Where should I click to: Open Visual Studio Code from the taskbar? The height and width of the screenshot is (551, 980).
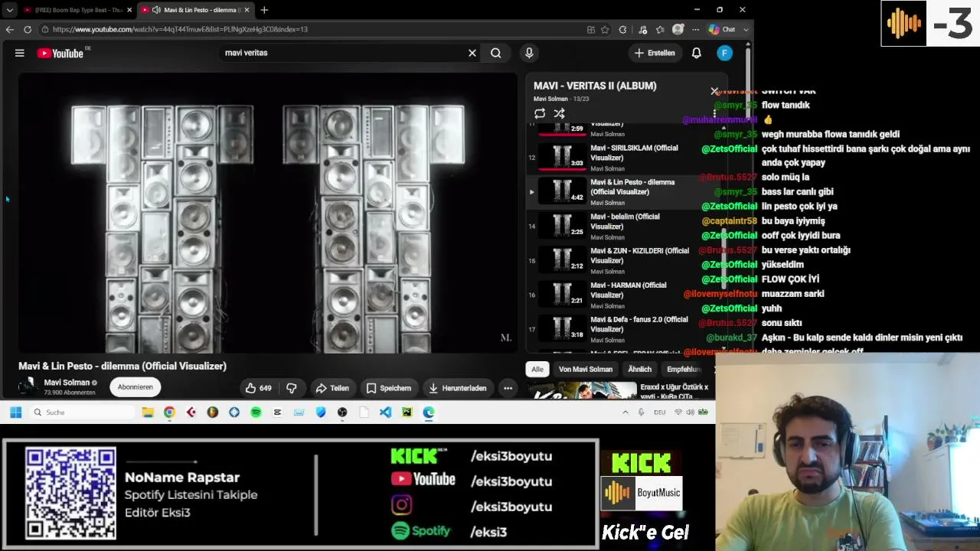click(x=385, y=412)
